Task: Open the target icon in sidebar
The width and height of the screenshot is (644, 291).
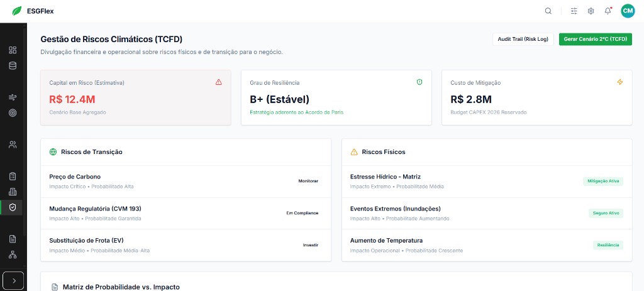Action: coord(13,113)
